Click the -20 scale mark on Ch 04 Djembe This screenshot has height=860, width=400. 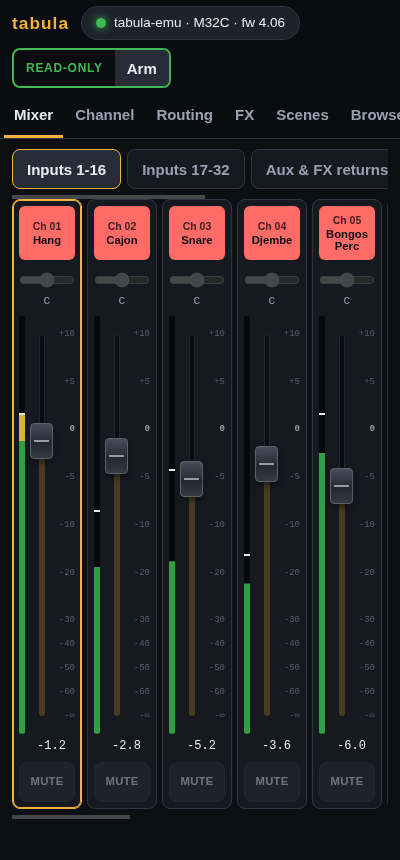coord(291,573)
